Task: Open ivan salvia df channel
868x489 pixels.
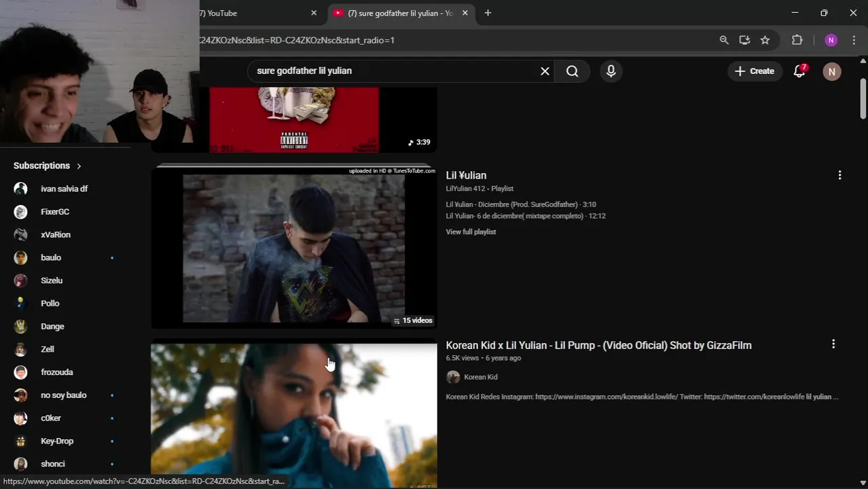Action: 65,189
